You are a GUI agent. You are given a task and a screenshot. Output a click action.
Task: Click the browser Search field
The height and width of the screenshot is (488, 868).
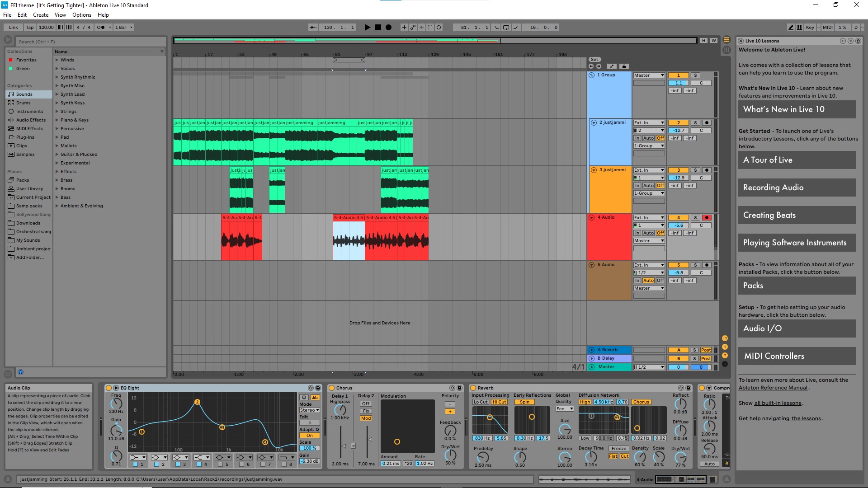point(90,42)
